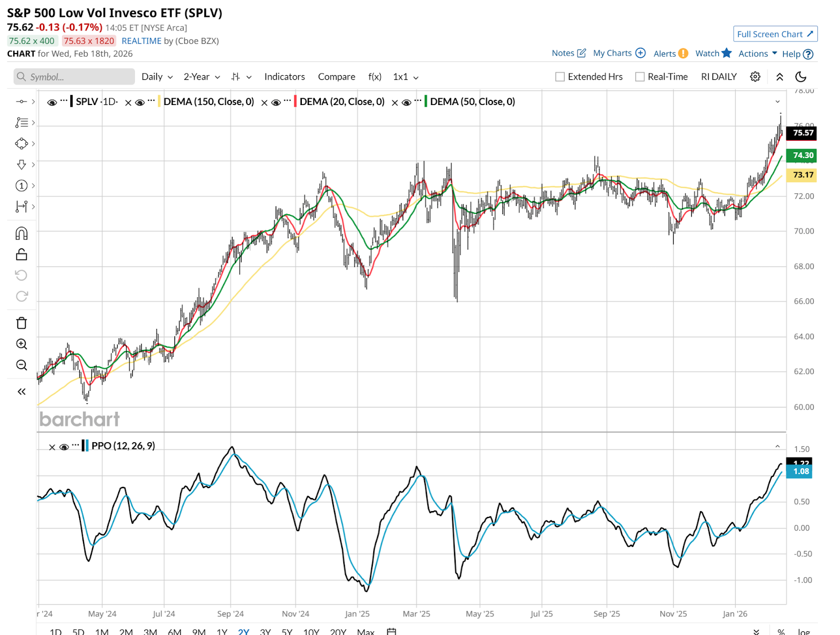The image size is (840, 635).
Task: Open chart settings with the gear icon
Action: (x=755, y=77)
